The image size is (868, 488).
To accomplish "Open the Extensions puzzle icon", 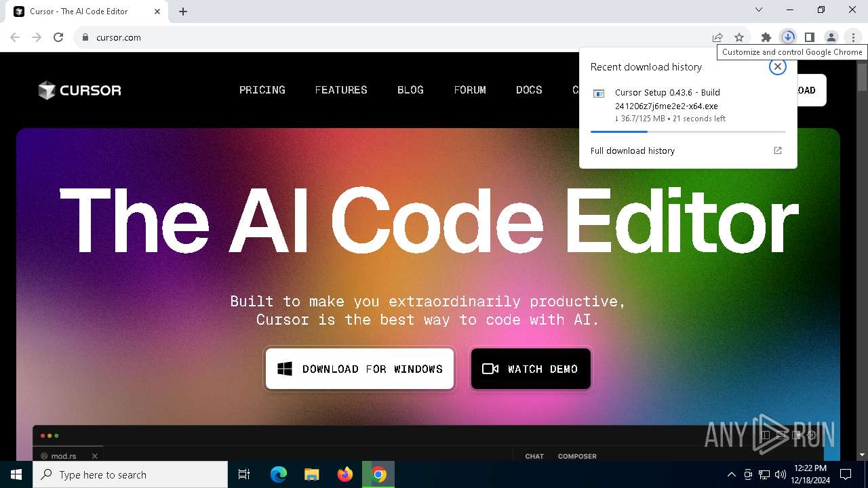I will pyautogui.click(x=766, y=37).
